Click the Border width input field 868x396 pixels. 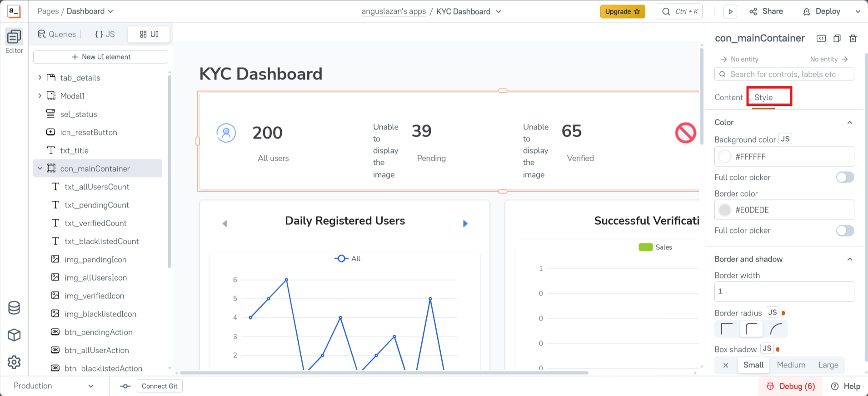[784, 292]
